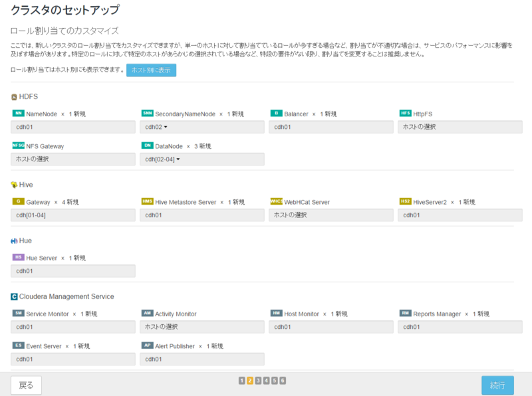Click the AP Alert Publisher role icon

(147, 346)
